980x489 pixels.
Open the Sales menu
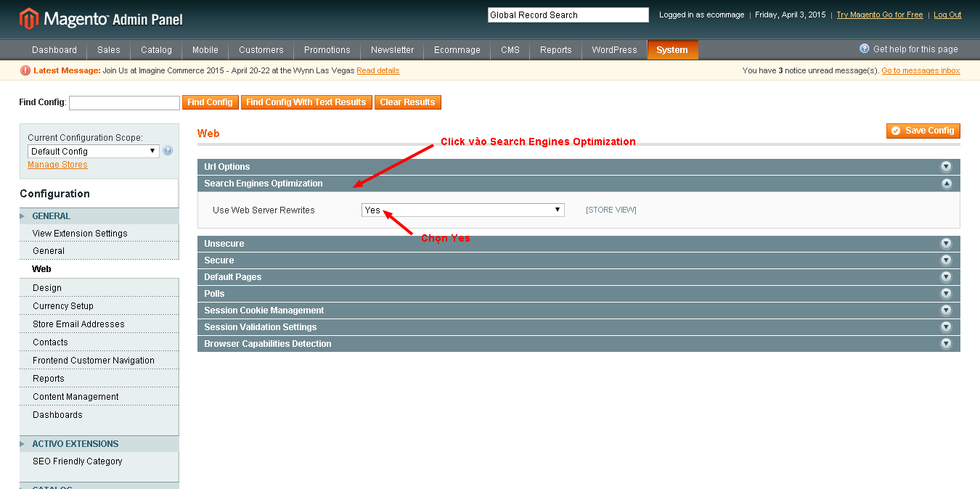click(109, 50)
